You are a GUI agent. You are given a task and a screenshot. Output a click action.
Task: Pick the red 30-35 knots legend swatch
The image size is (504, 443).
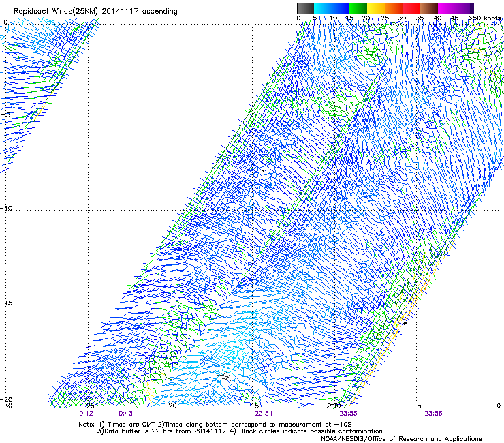tap(411, 8)
